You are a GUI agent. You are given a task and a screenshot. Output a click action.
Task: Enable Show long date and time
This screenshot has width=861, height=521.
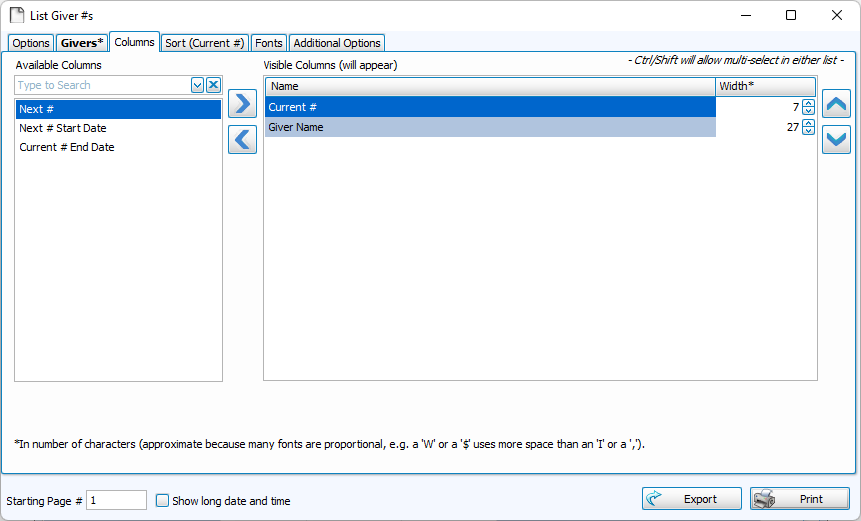click(x=163, y=500)
